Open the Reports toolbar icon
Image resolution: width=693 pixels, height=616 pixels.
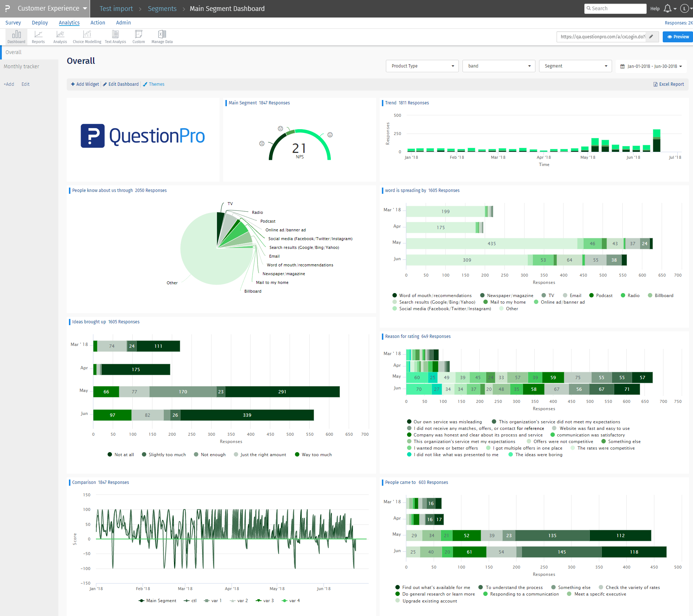tap(38, 37)
